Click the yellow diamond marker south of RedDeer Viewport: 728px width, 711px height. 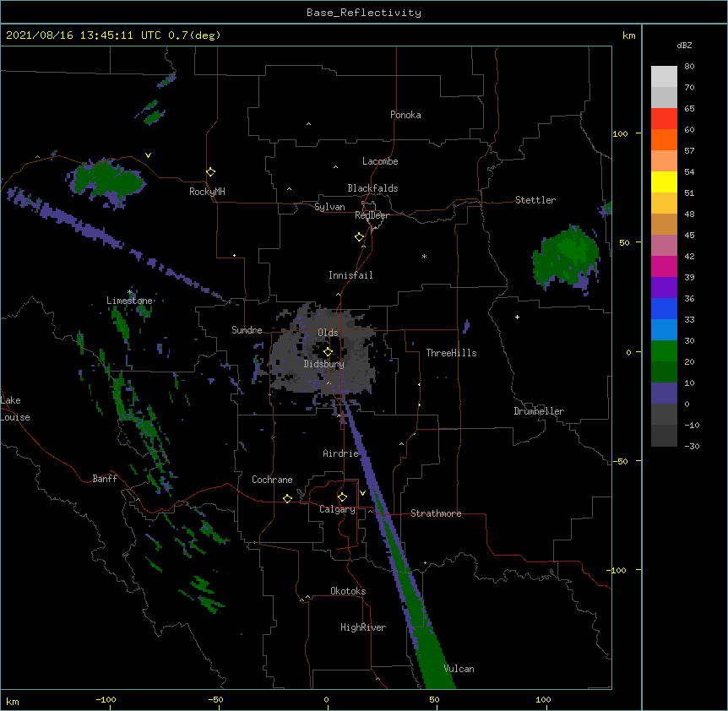click(360, 237)
